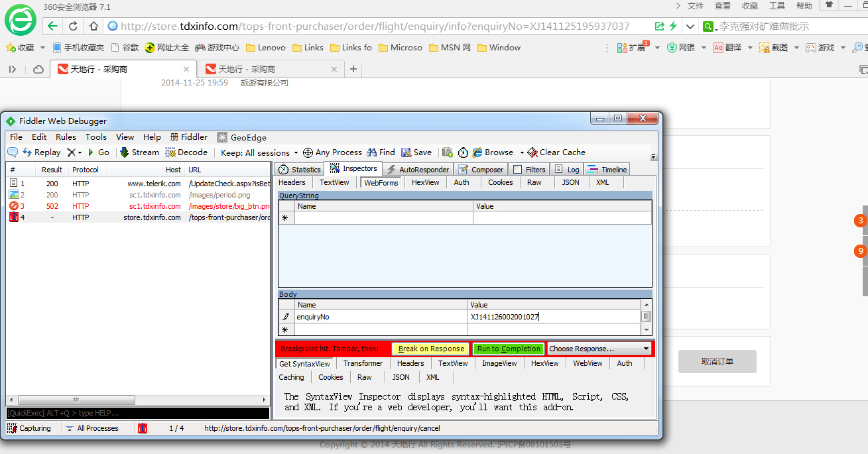Switch to the Statistics tab
The width and height of the screenshot is (868, 454).
[x=299, y=170]
